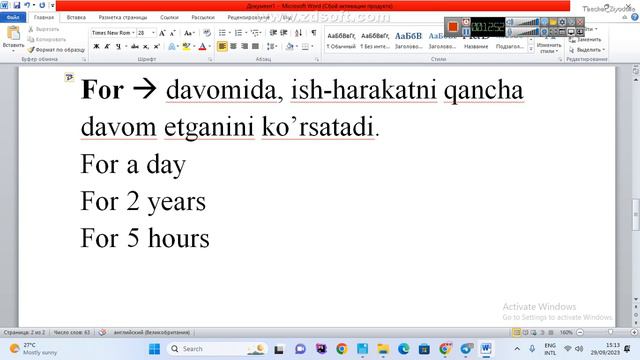The image size is (640, 360).
Task: Toggle strikethrough formatting
Action: click(135, 47)
